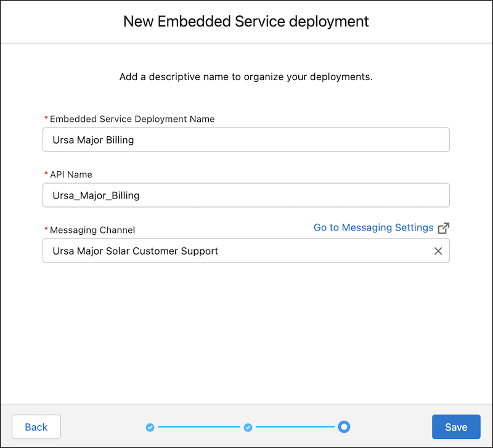This screenshot has height=448, width=493.
Task: Click inside the API Name field
Action: point(245,195)
